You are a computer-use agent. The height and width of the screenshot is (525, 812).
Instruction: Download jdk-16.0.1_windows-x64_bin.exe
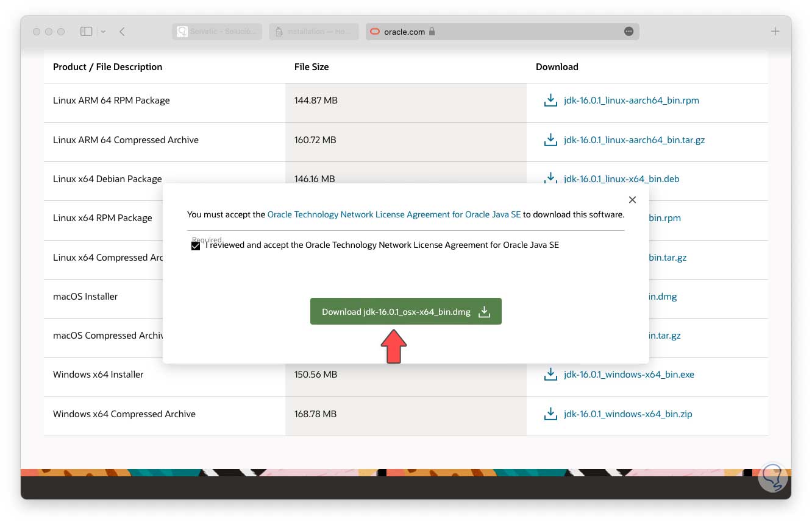(629, 375)
